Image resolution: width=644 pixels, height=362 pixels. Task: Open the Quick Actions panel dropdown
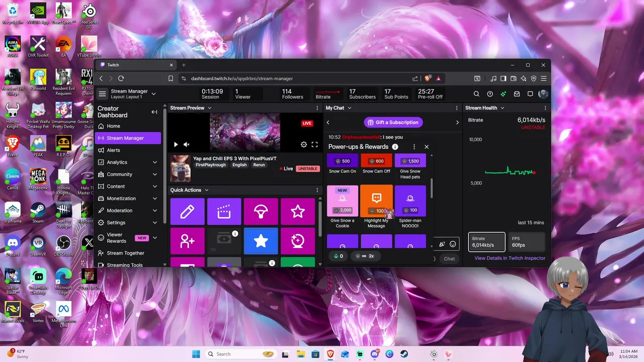pyautogui.click(x=206, y=190)
